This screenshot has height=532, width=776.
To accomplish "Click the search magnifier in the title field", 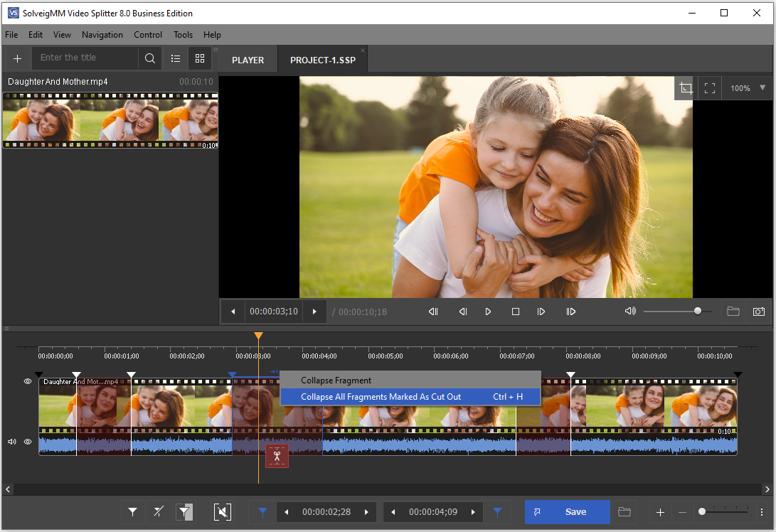I will pyautogui.click(x=149, y=58).
